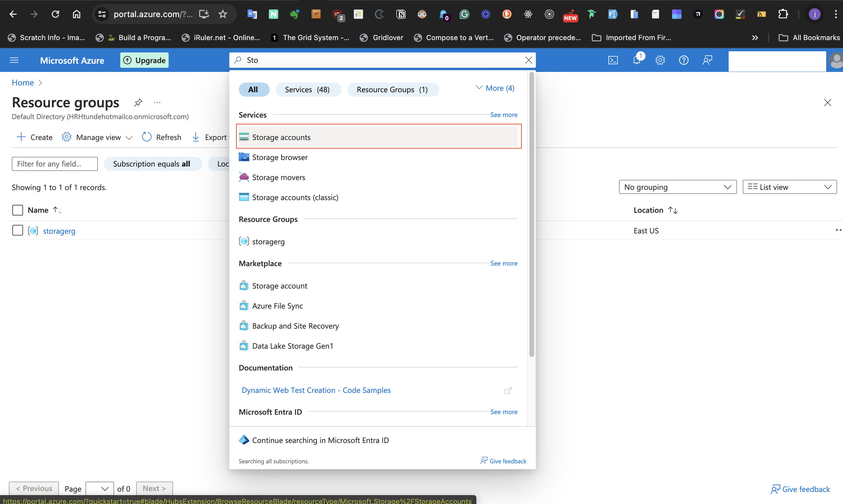The width and height of the screenshot is (843, 504).
Task: Open feedback icon in header
Action: point(707,60)
